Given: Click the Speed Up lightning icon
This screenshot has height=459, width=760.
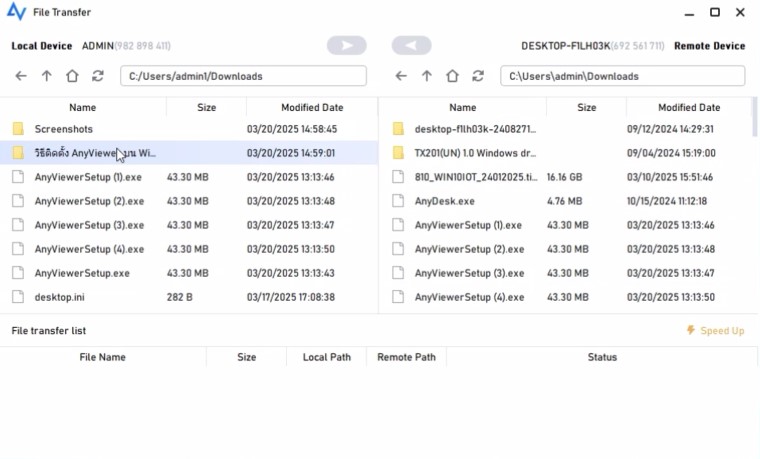Looking at the screenshot, I should 691,331.
